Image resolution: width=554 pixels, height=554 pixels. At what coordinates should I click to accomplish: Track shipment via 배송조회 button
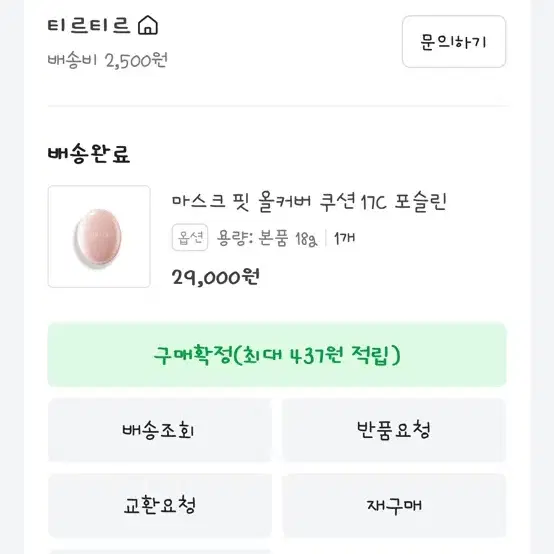tap(160, 430)
